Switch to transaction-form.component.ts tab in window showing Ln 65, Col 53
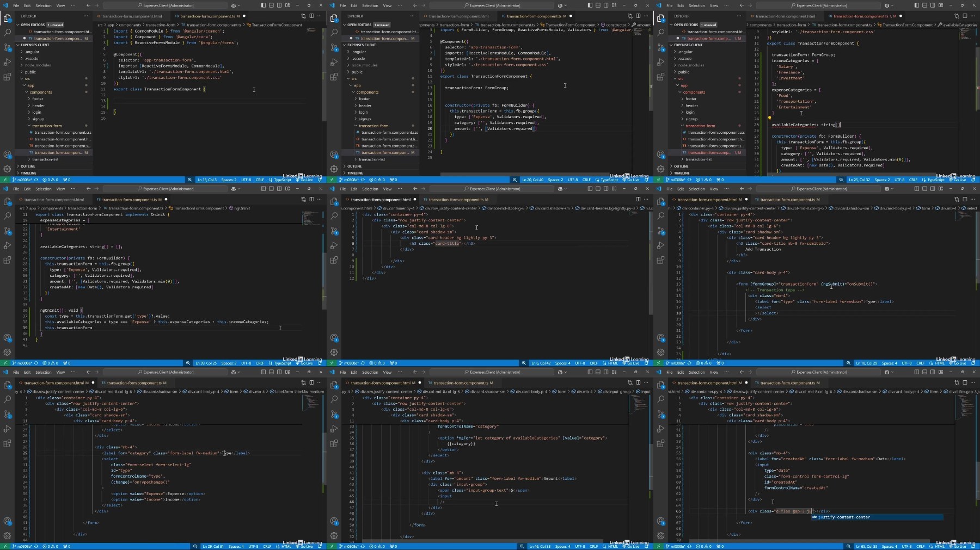Viewport: 980px width, 550px height. (x=789, y=382)
